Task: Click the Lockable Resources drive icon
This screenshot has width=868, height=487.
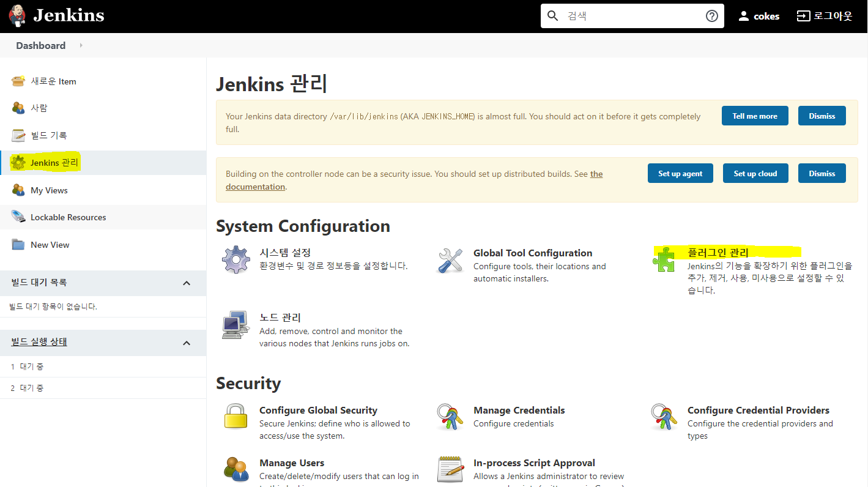Action: point(19,217)
